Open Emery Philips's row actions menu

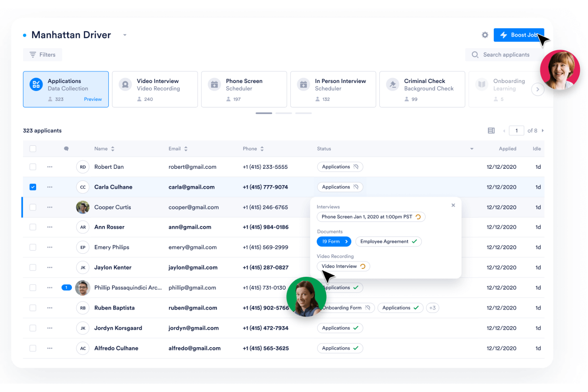50,247
